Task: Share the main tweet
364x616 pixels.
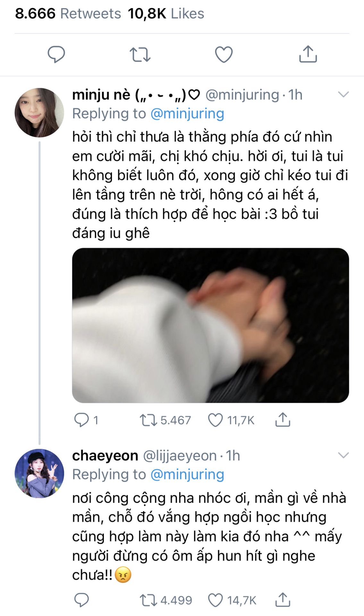Action: point(308,54)
